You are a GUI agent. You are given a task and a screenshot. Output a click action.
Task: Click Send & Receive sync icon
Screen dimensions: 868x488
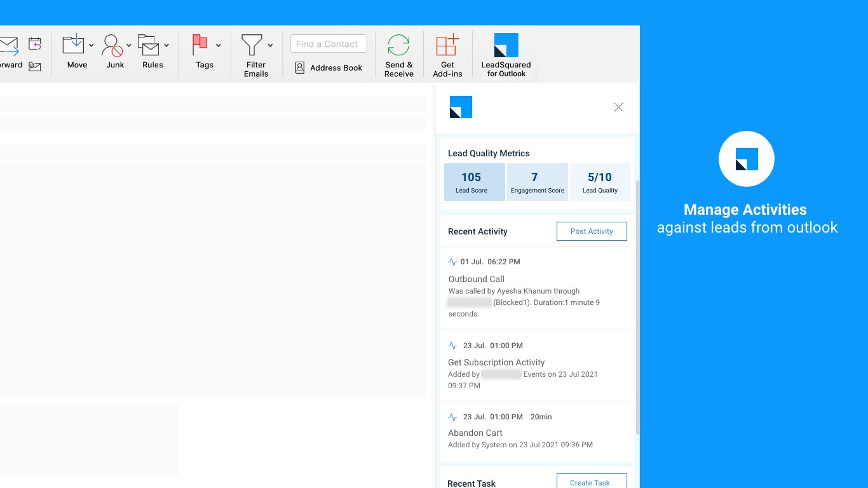pyautogui.click(x=398, y=45)
